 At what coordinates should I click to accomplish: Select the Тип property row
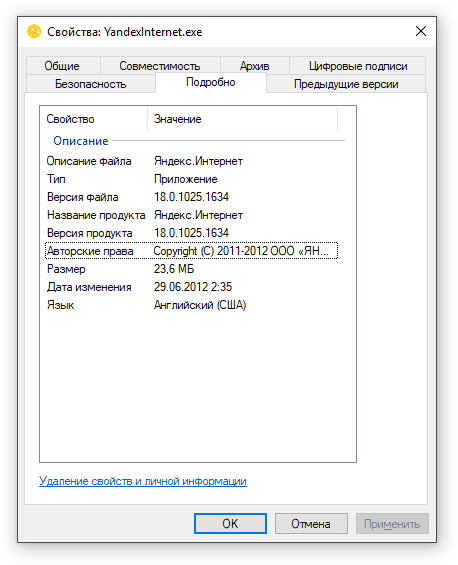[192, 179]
